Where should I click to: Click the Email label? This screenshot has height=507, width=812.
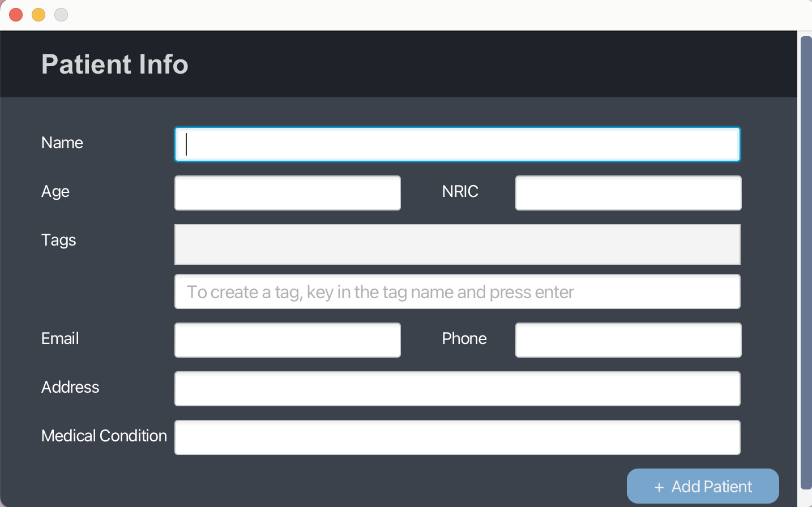60,338
